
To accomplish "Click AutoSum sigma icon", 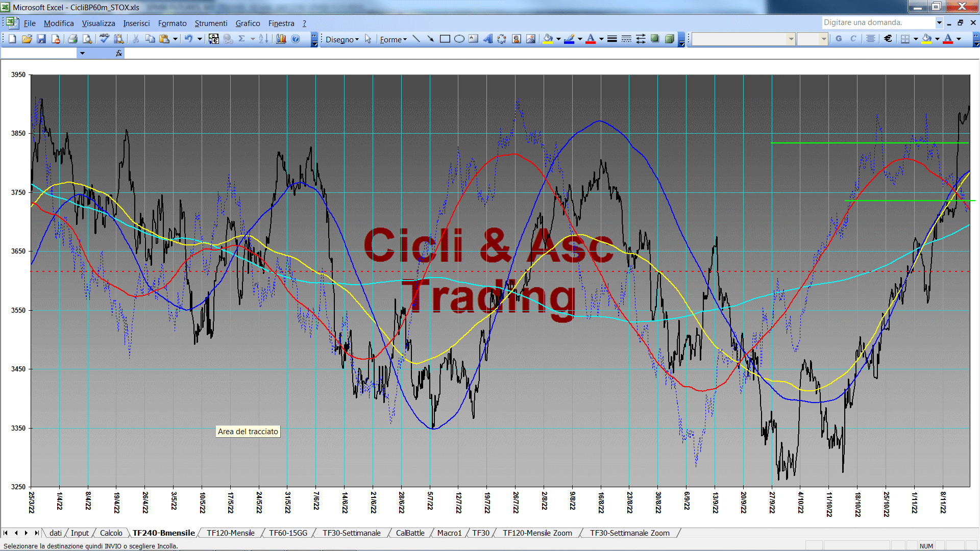I will [242, 39].
